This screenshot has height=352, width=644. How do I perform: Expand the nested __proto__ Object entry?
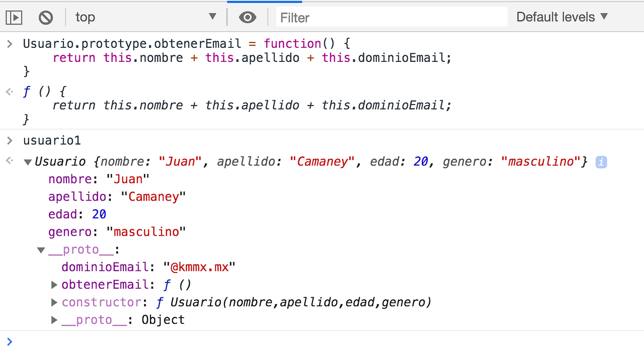coord(54,320)
